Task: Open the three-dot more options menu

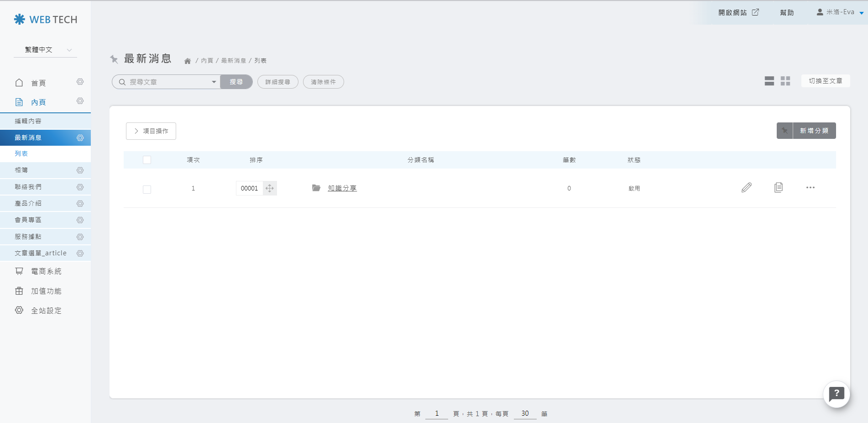Action: [810, 188]
